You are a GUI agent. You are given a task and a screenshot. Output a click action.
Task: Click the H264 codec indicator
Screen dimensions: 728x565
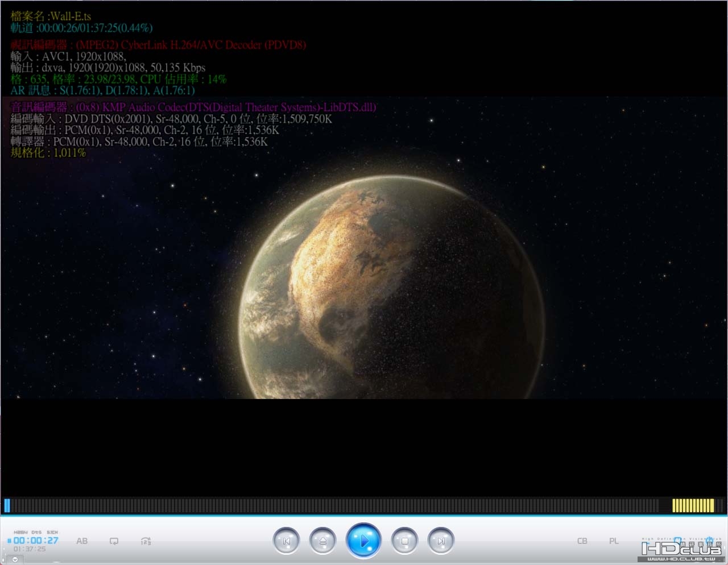tap(20, 532)
